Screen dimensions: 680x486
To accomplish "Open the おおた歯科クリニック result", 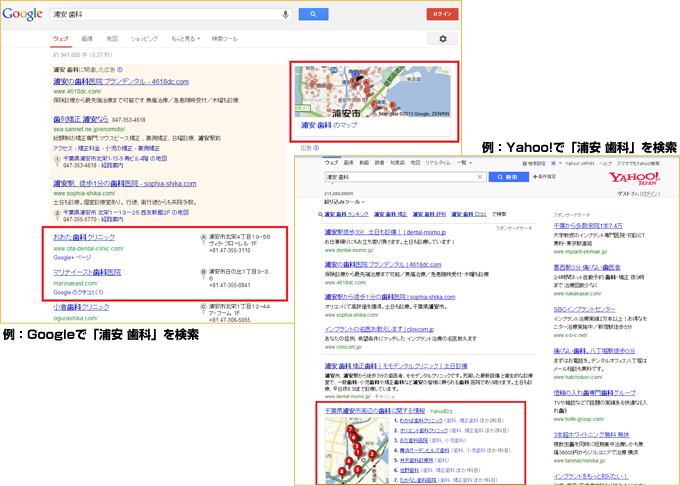I will point(84,238).
